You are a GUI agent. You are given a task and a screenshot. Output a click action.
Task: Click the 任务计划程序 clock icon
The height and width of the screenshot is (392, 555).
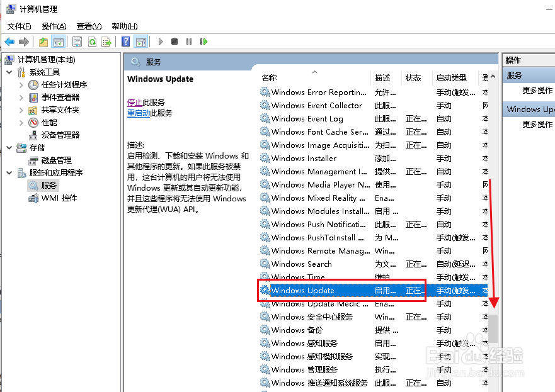coord(33,85)
